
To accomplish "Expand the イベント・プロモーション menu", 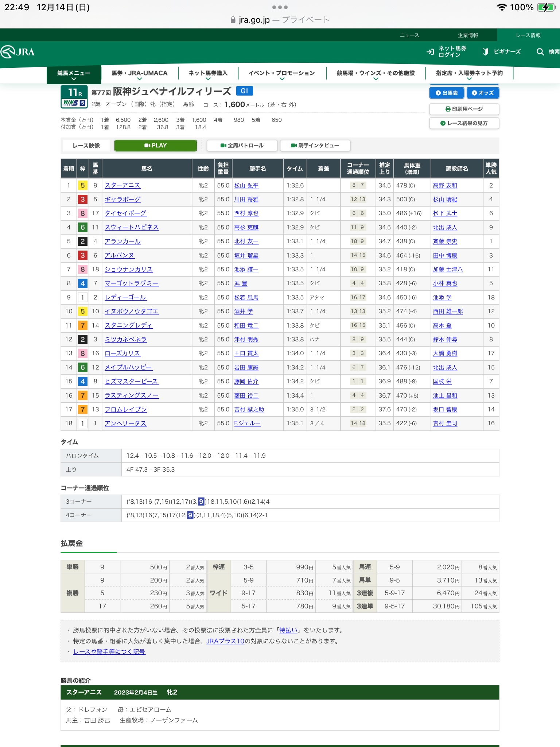I will pyautogui.click(x=281, y=74).
